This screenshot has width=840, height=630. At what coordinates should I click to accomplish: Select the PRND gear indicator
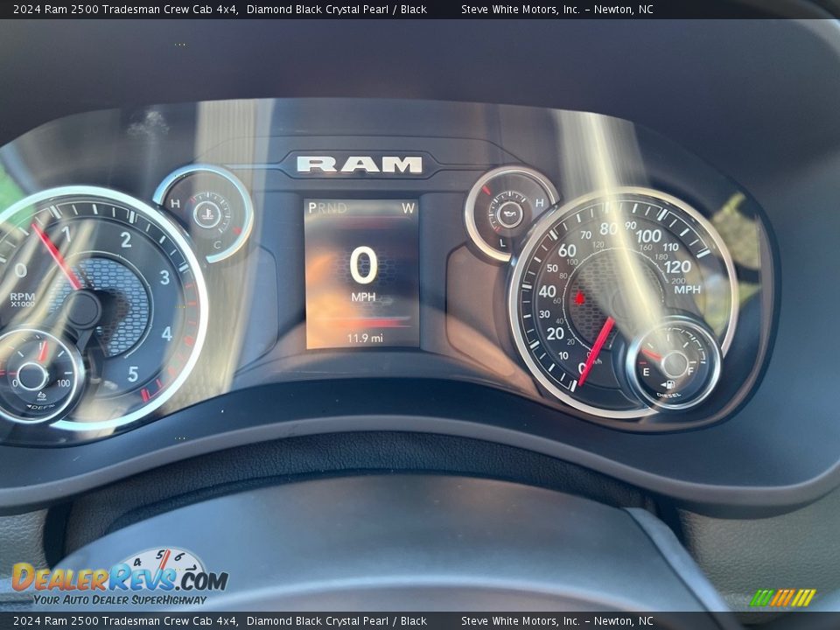tap(328, 208)
